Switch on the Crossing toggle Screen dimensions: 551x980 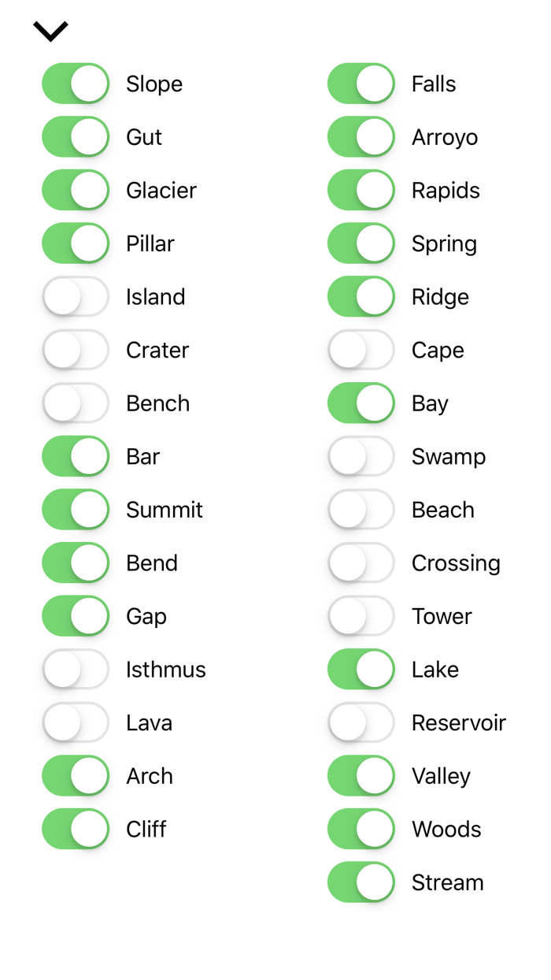pyautogui.click(x=361, y=562)
